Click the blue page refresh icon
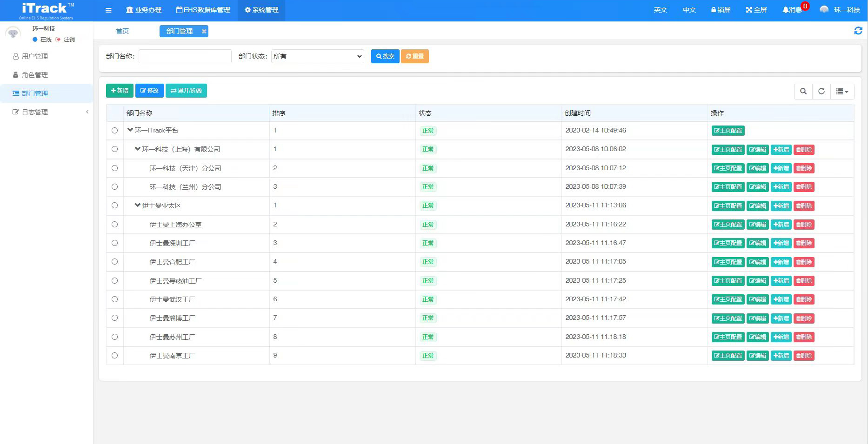 tap(858, 31)
